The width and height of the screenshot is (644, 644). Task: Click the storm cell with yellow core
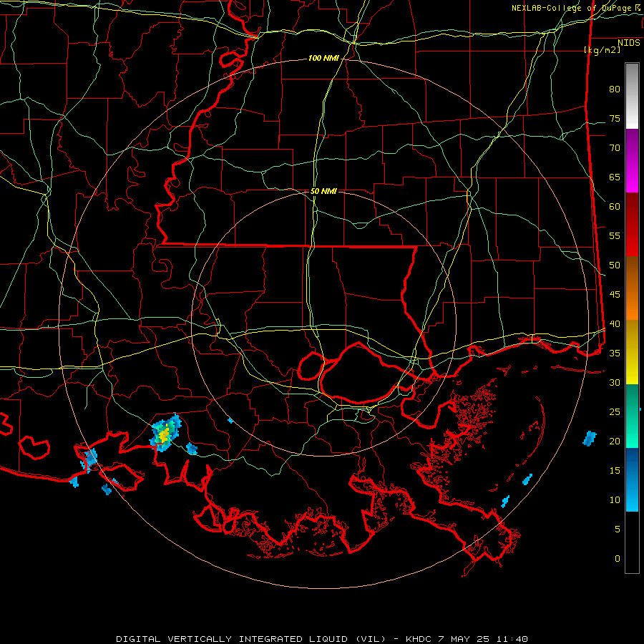(x=165, y=433)
